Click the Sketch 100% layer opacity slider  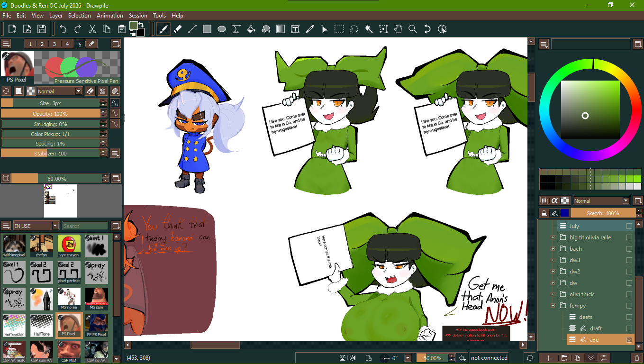(603, 213)
